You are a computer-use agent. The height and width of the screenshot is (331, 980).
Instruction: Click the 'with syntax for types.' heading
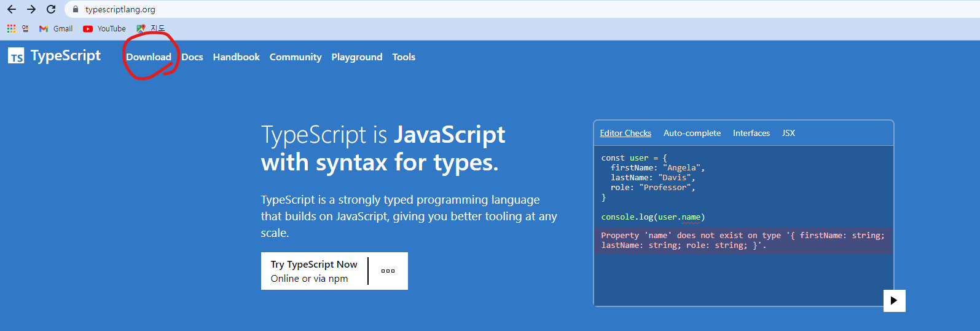380,162
